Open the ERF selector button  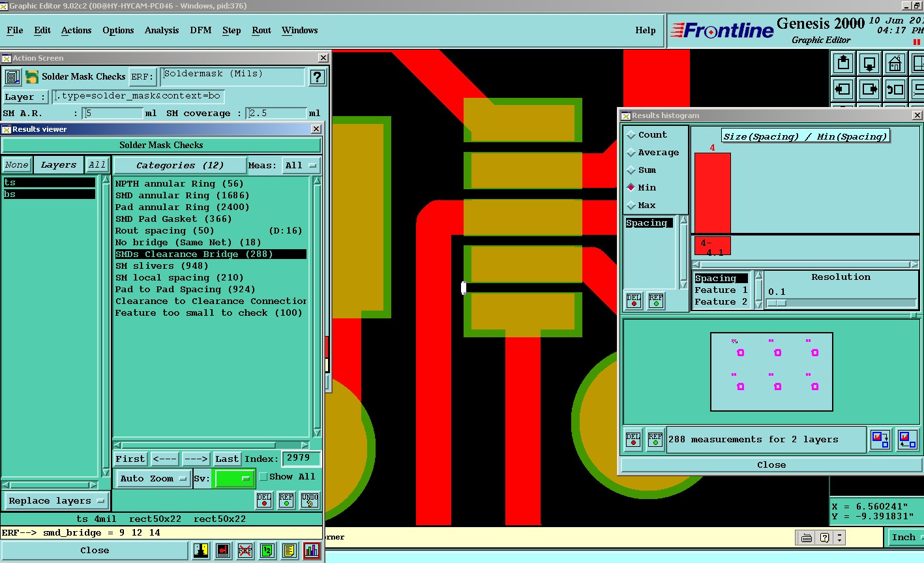(x=143, y=77)
